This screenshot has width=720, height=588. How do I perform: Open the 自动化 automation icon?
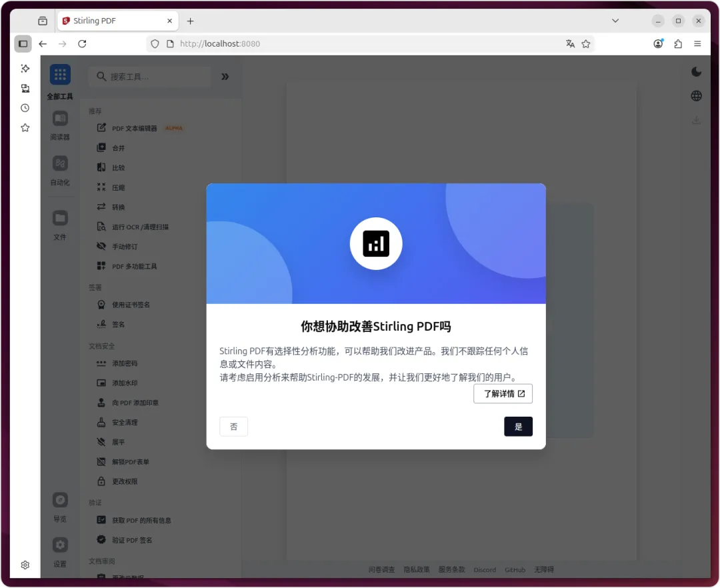coord(60,163)
